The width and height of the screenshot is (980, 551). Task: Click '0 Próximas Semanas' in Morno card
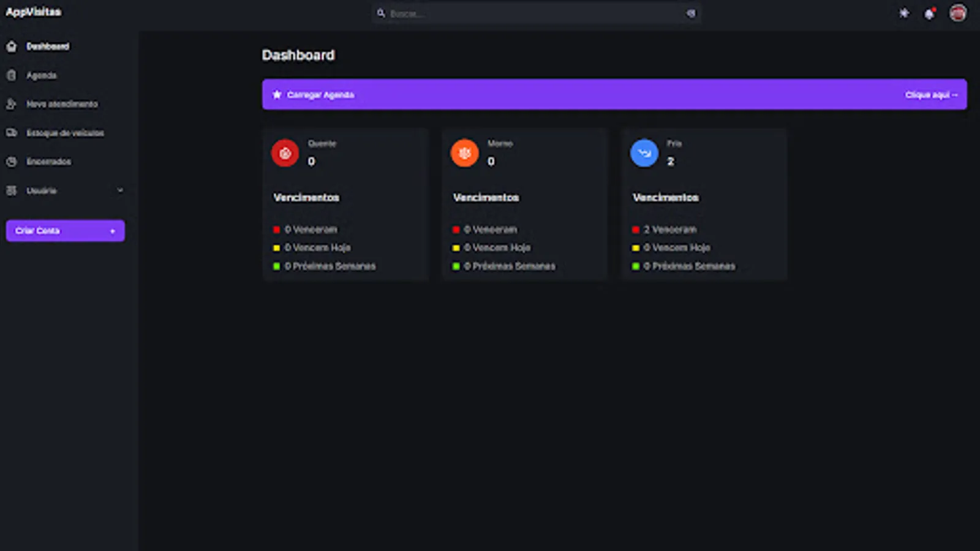[510, 266]
